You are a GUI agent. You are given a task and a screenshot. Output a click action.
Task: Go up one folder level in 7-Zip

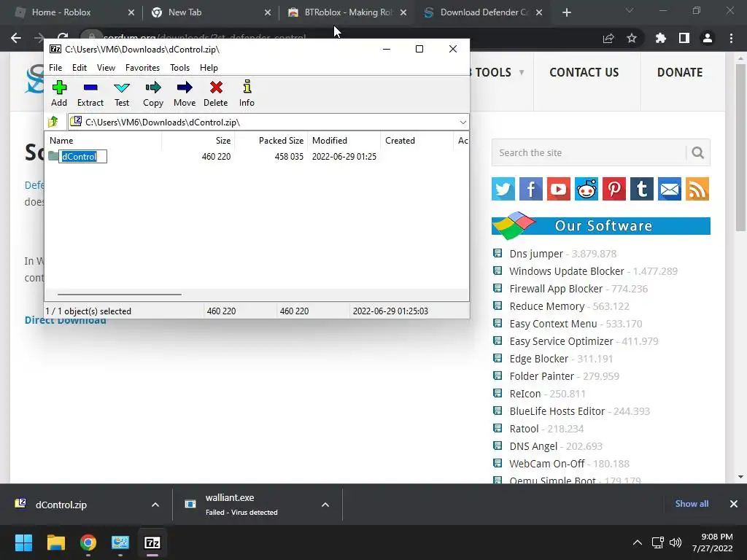[x=53, y=122]
